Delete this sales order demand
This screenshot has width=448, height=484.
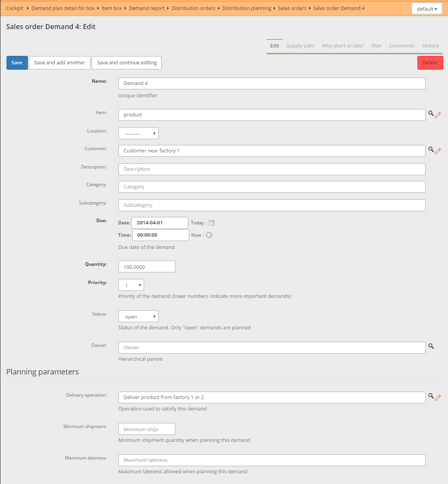click(x=430, y=62)
